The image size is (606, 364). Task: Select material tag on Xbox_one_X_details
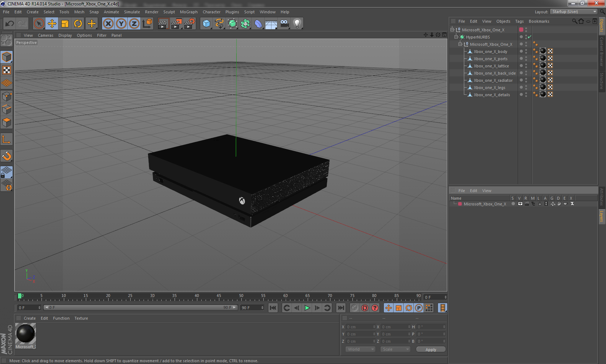[x=543, y=94]
